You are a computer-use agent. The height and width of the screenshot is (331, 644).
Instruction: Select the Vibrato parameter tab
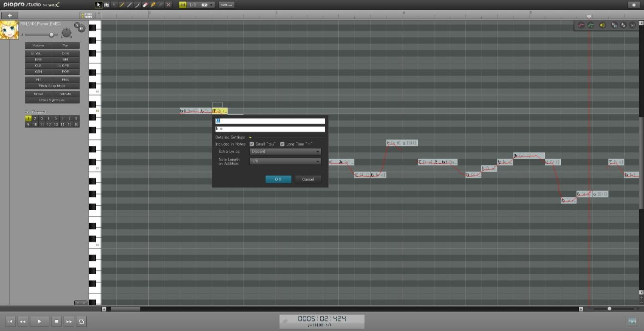click(x=66, y=94)
